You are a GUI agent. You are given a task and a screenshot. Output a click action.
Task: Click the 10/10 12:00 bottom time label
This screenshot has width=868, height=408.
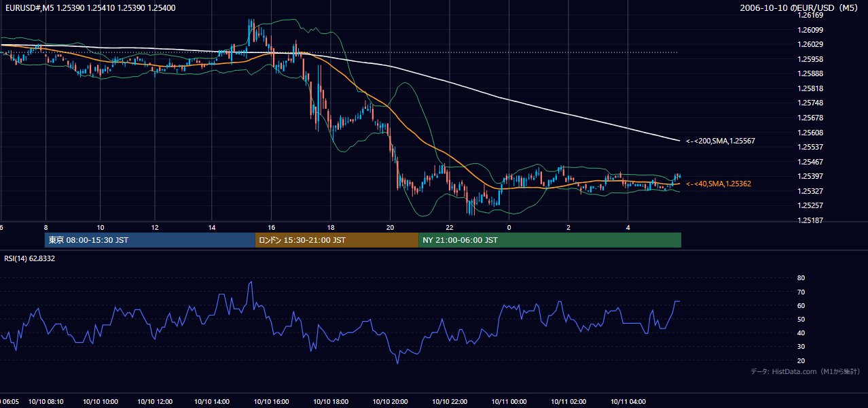[x=155, y=401]
